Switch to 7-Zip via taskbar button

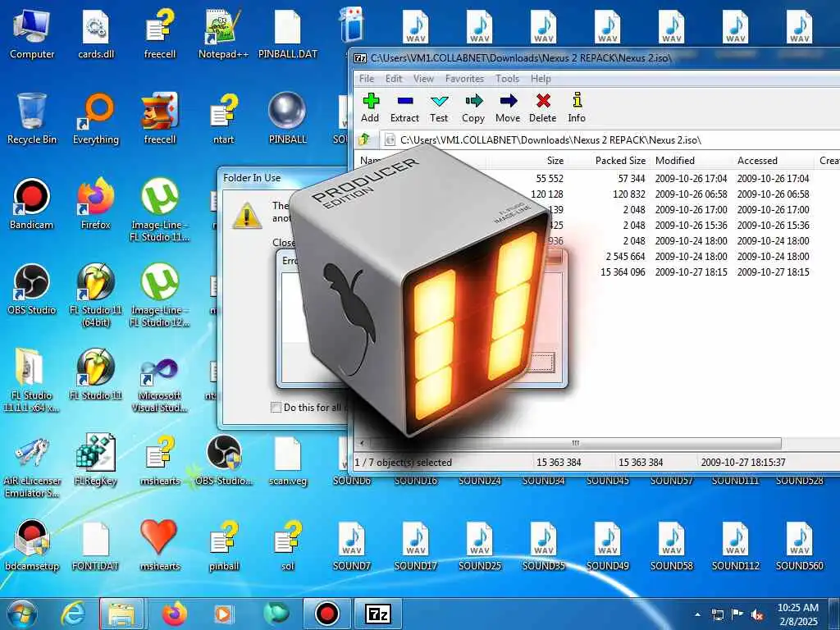pos(377,614)
